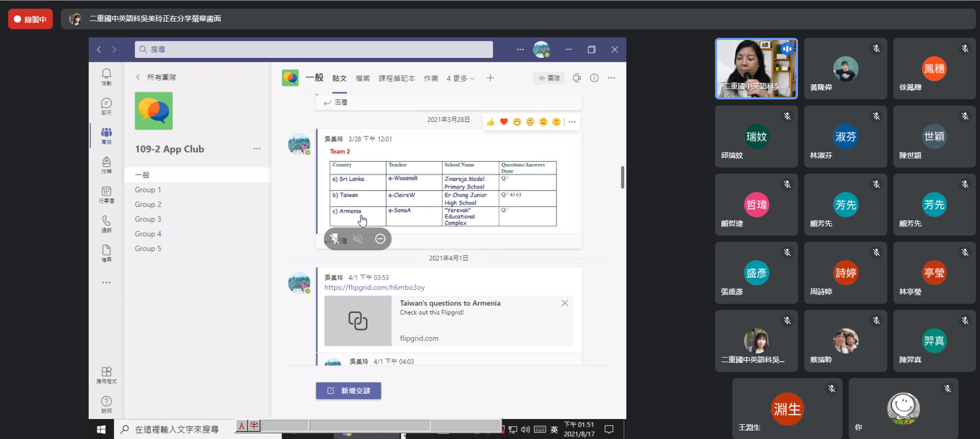980x439 pixels.
Task: Open 109-2 App Club more options menu
Action: click(257, 149)
